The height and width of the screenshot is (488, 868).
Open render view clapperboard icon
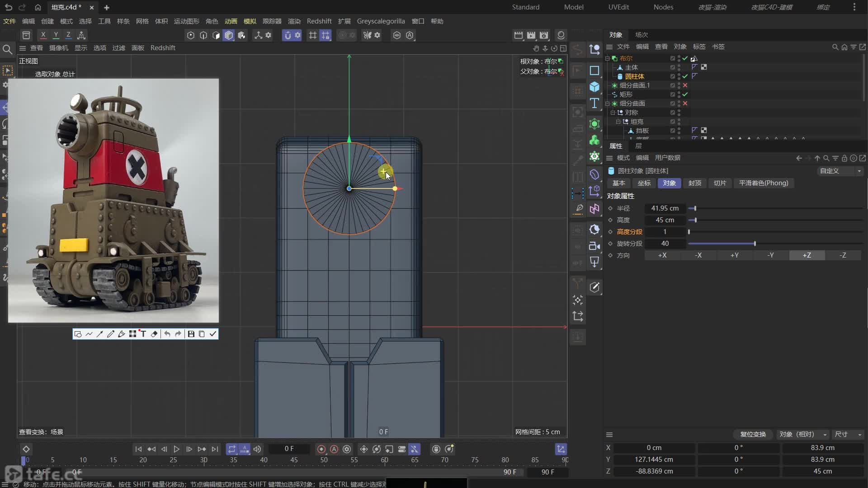coord(519,35)
